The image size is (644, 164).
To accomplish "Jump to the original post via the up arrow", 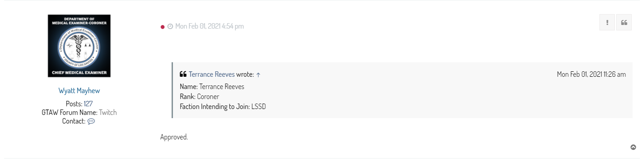I will (x=258, y=75).
